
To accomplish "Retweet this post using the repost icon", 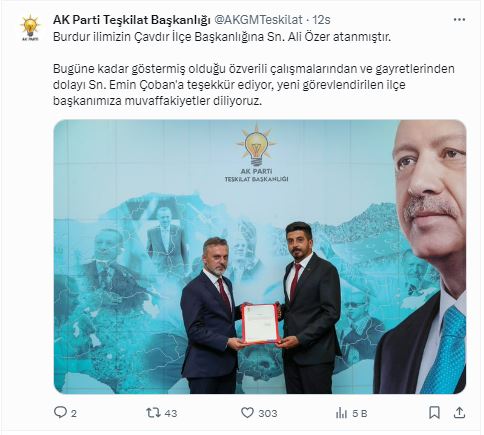I will point(153,413).
